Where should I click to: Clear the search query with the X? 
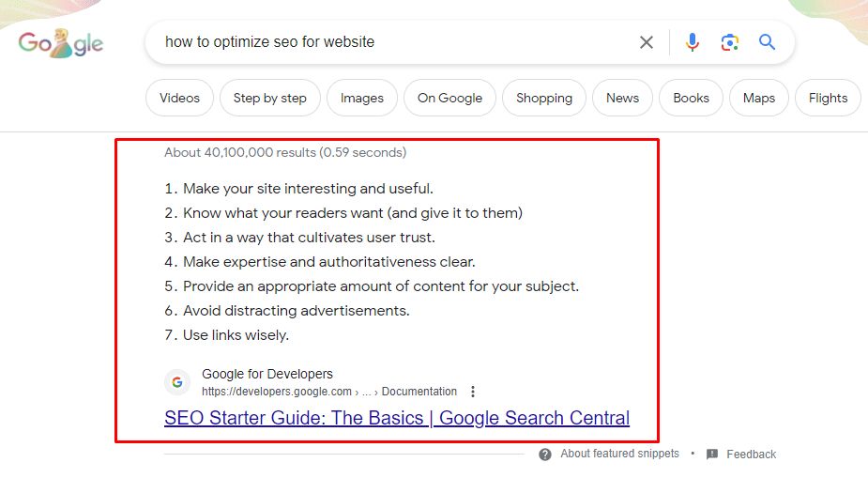[646, 42]
